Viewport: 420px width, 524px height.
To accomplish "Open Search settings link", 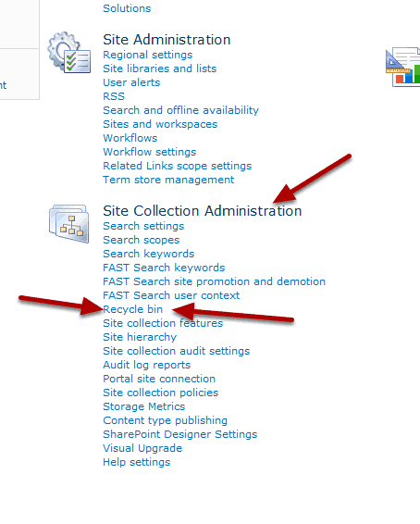I will tap(143, 227).
